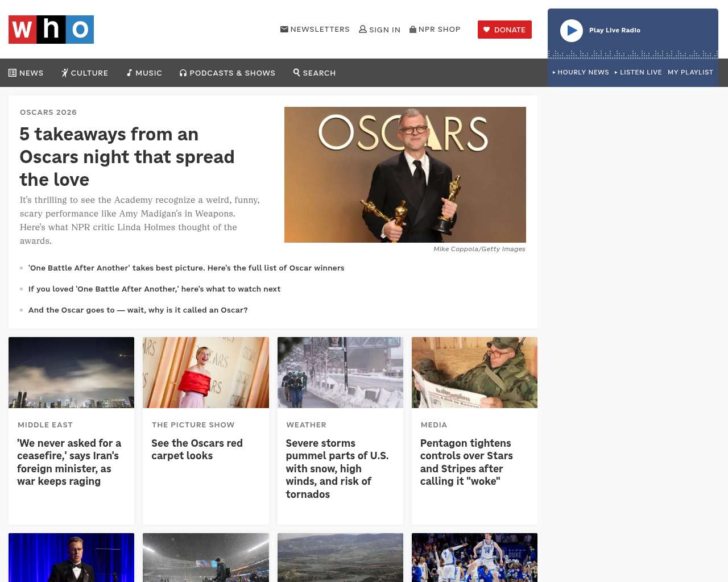Click the Oscars winner lead photo
This screenshot has width=728, height=582.
pos(405,174)
